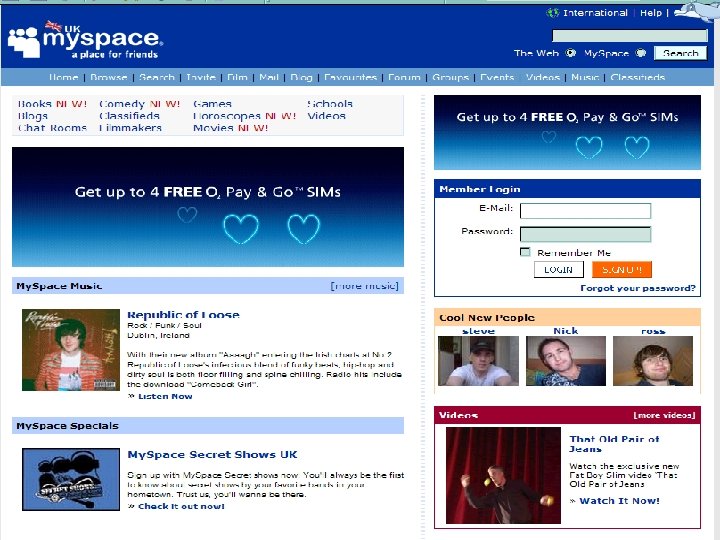Screen dimensions: 720x540
Task: Open Classifieds in the category list
Action: 129,116
